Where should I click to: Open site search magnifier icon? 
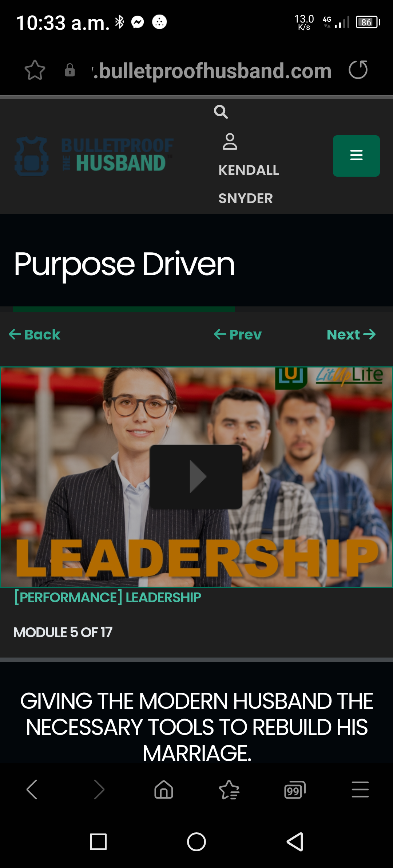[x=221, y=112]
